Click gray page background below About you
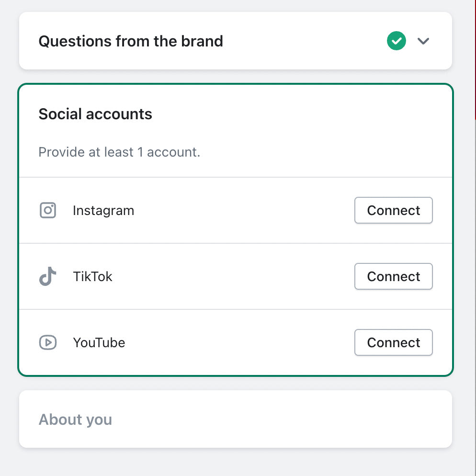Screen dimensions: 476x476 pyautogui.click(x=235, y=463)
